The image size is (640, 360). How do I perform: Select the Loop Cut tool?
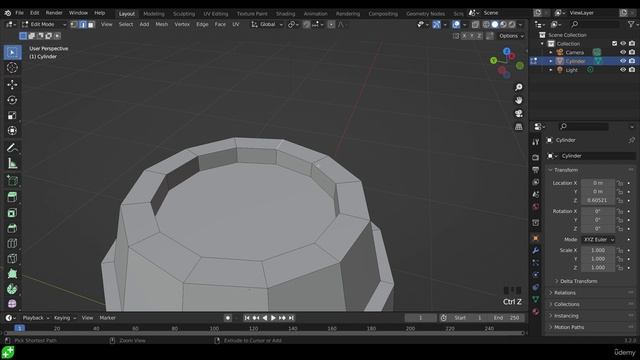(12, 243)
